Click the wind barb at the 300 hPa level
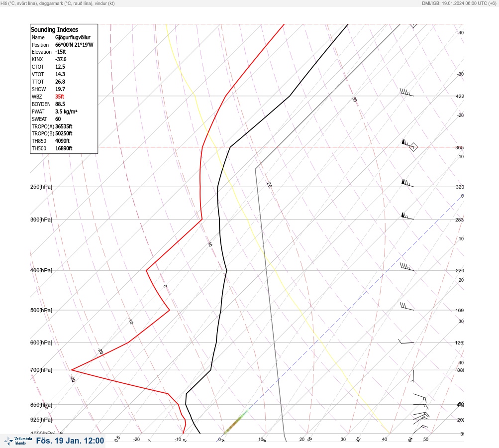This screenshot has width=499, height=448. tap(407, 216)
